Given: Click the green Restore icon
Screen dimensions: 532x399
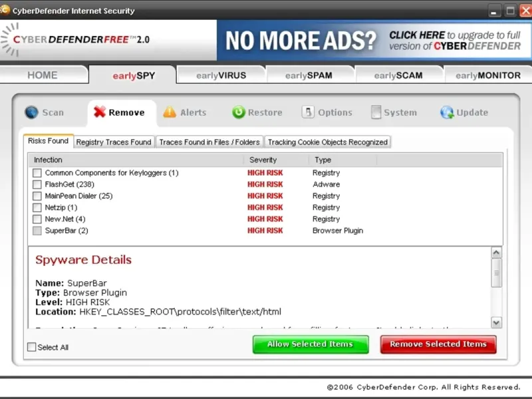Looking at the screenshot, I should [239, 112].
